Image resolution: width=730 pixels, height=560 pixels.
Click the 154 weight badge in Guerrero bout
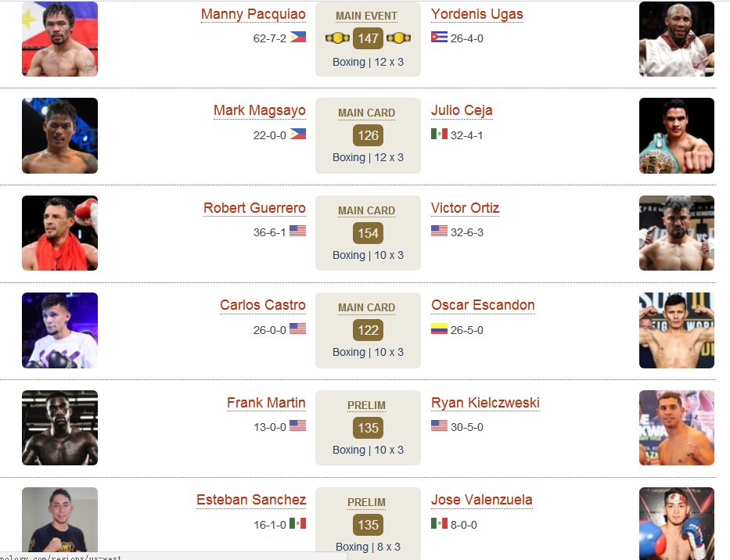(368, 233)
